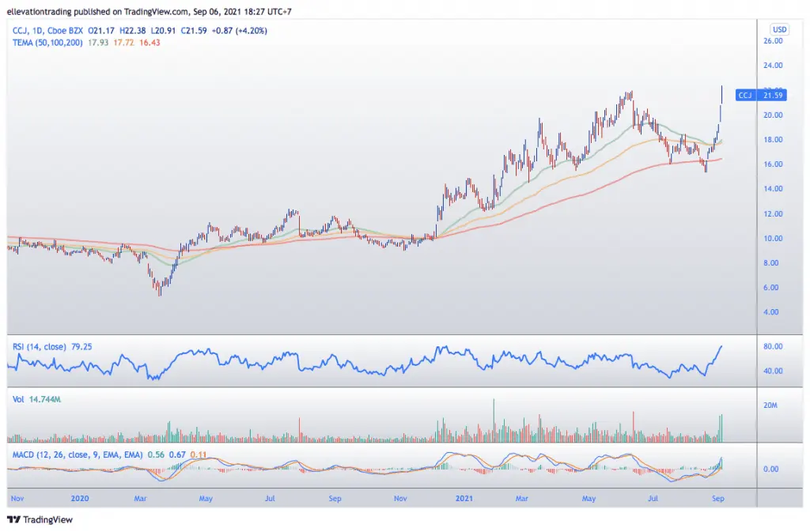The width and height of the screenshot is (810, 532).
Task: Click the TEMA value 17.93
Action: click(x=98, y=43)
